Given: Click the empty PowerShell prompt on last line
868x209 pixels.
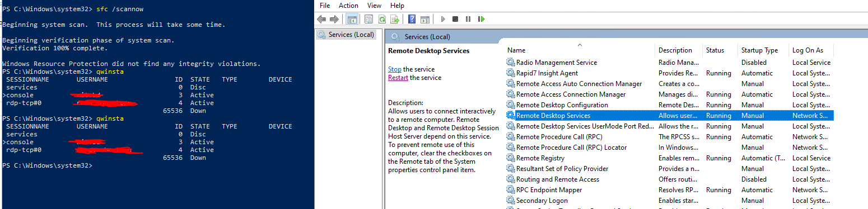Looking at the screenshot, I should [48, 166].
